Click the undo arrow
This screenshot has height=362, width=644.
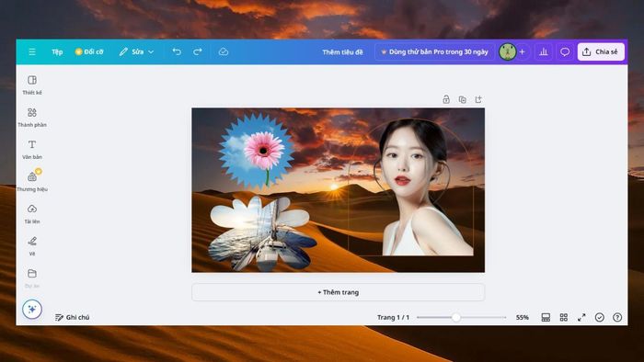tap(177, 51)
